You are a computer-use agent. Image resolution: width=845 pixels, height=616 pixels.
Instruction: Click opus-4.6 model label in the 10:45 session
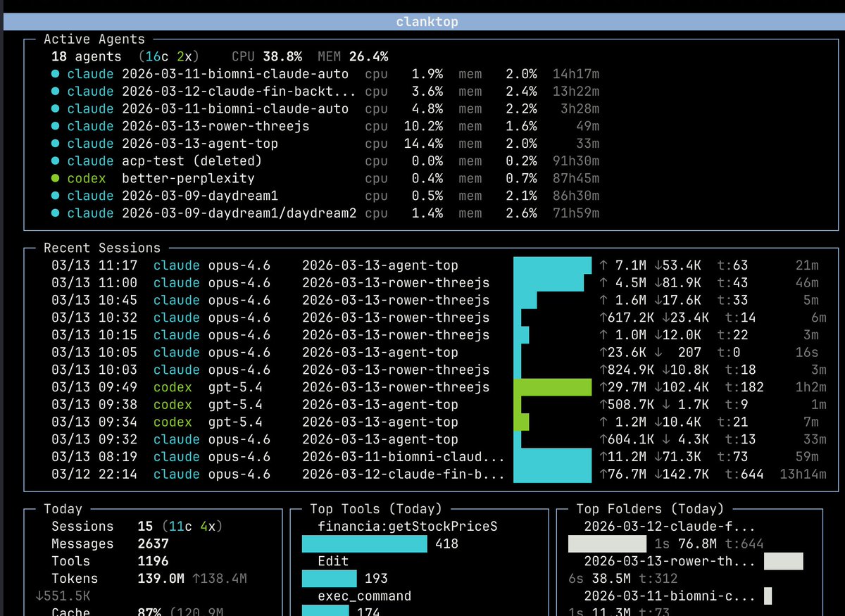pos(239,301)
